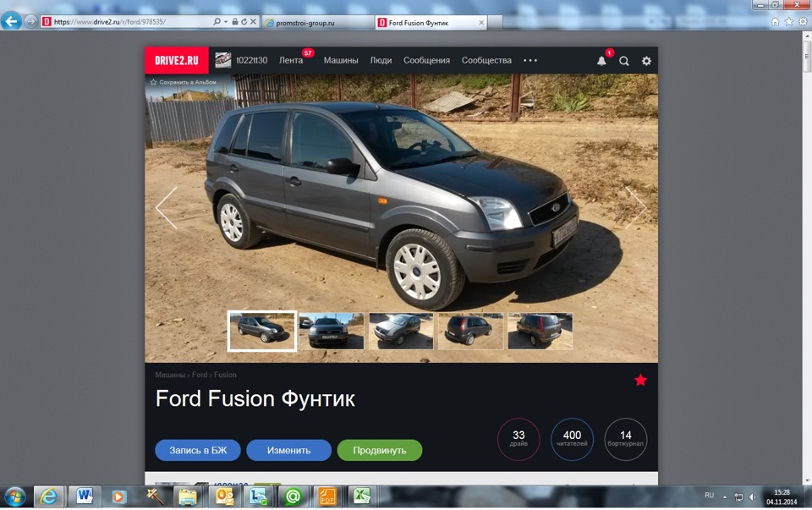Open the Сообщества menu item

tap(486, 60)
